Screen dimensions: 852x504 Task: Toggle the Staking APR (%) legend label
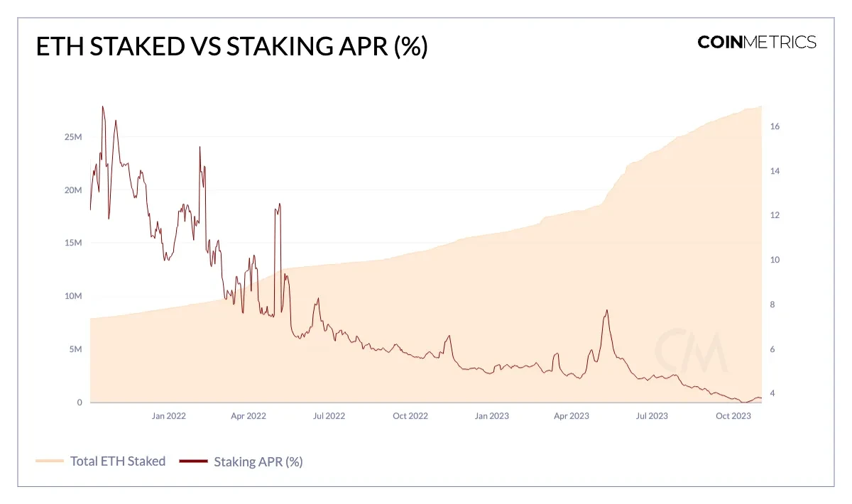(258, 461)
